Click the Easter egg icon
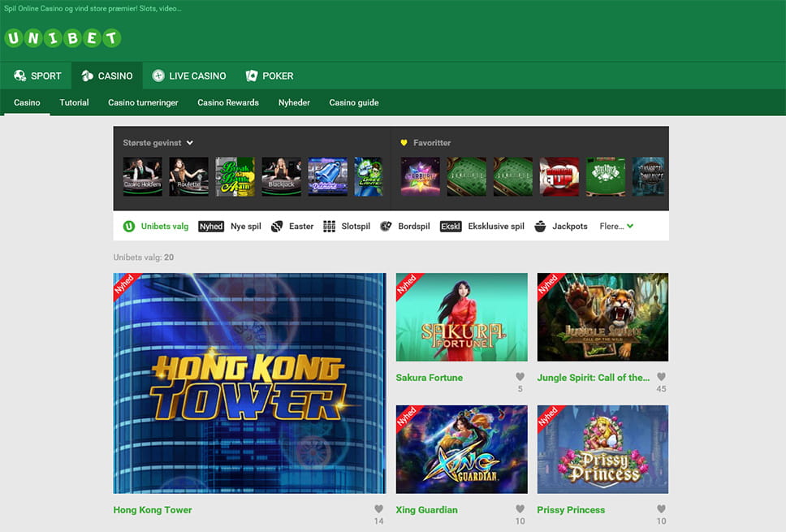 coord(277,226)
